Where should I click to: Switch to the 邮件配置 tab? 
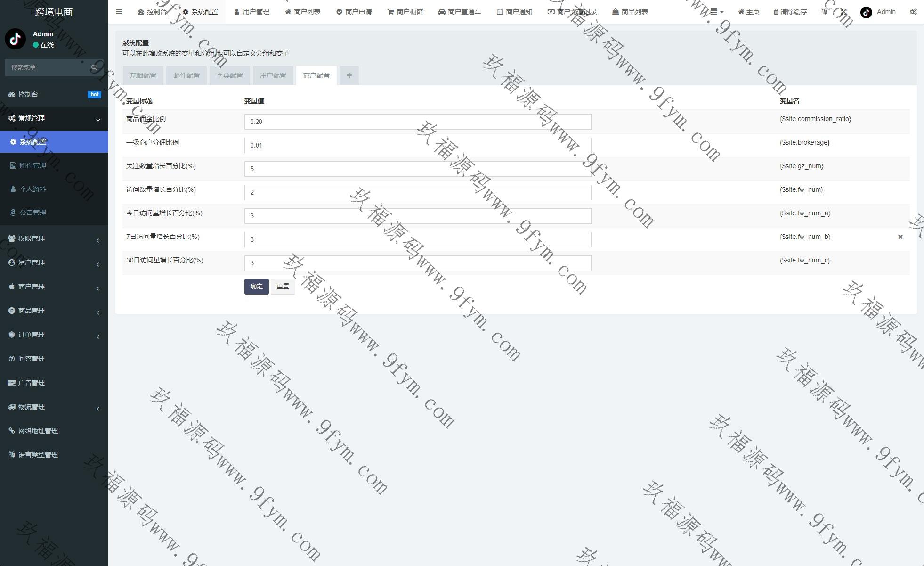186,75
